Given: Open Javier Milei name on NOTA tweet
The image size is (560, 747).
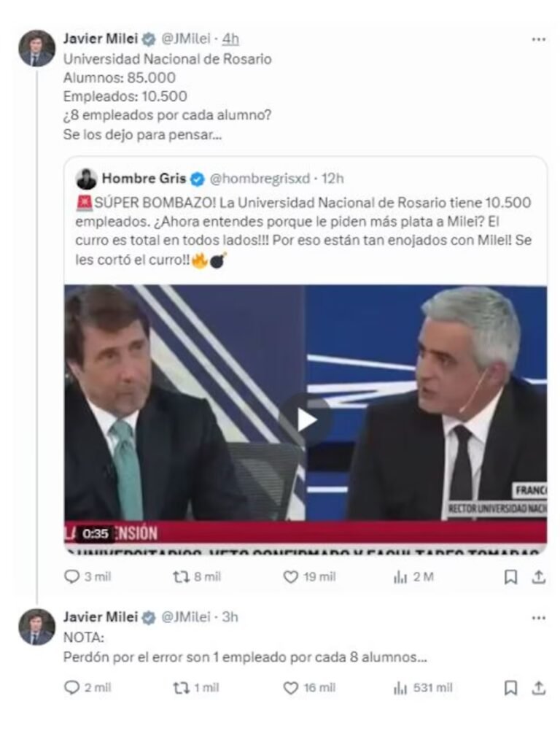Looking at the screenshot, I should click(x=101, y=617).
